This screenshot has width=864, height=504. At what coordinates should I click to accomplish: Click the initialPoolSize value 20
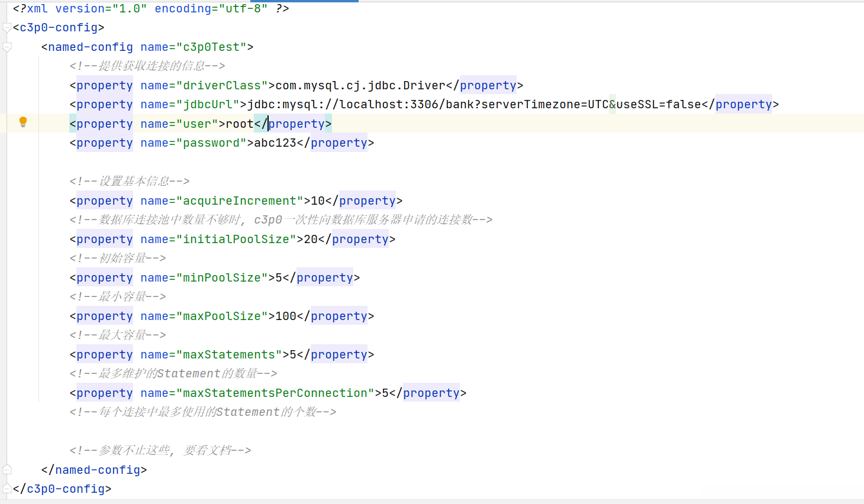(311, 240)
